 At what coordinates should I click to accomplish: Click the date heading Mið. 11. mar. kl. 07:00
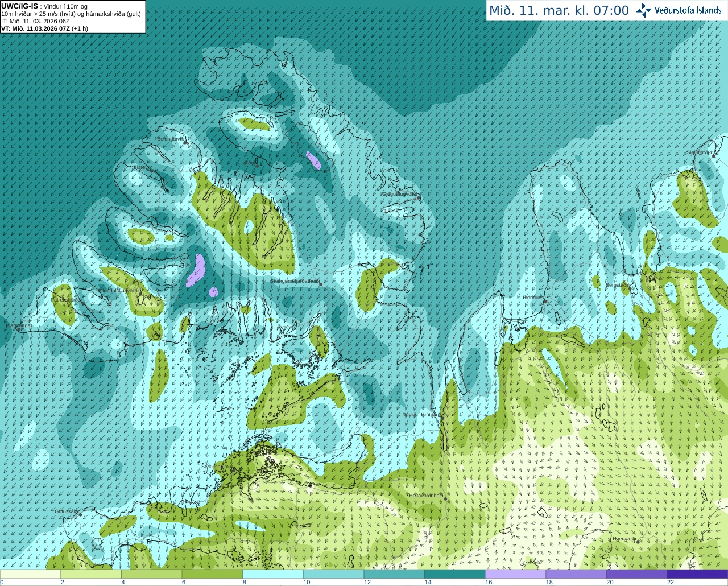559,11
